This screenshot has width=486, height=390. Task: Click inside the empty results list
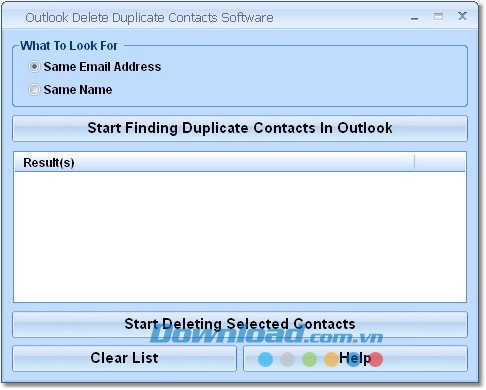(x=240, y=237)
